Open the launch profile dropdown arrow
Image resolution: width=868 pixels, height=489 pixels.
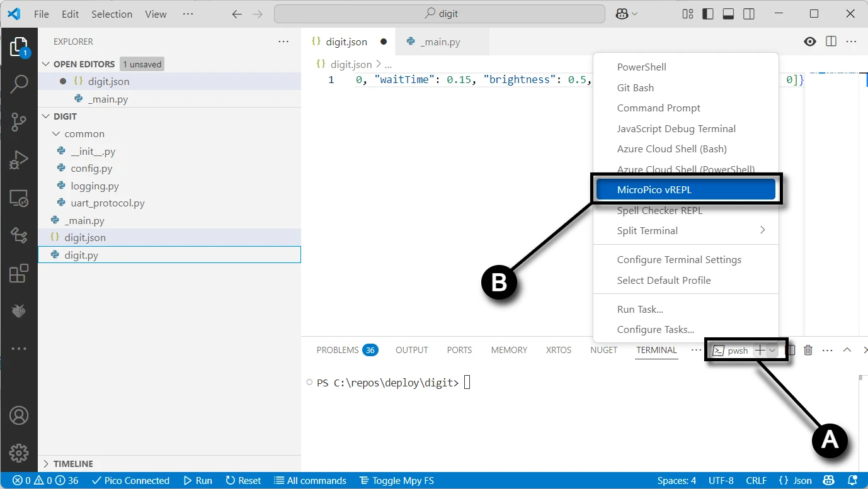773,351
